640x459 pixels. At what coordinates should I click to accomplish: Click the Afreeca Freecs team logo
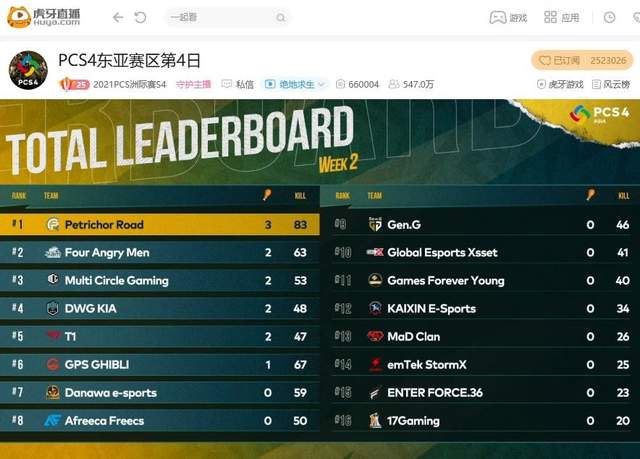point(53,420)
